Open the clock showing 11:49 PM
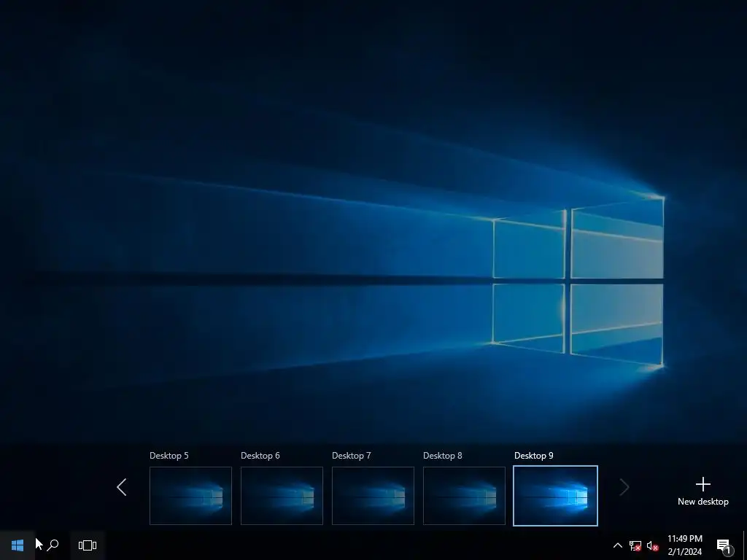Viewport: 747px width, 560px height. 684,545
